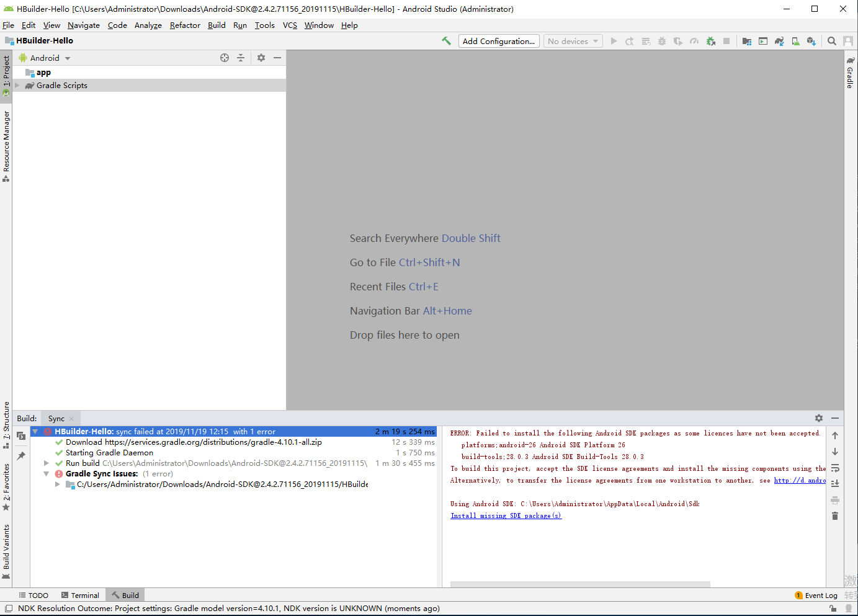Click the scroll up arrow in build output
Viewport: 858px width, 616px height.
point(835,435)
